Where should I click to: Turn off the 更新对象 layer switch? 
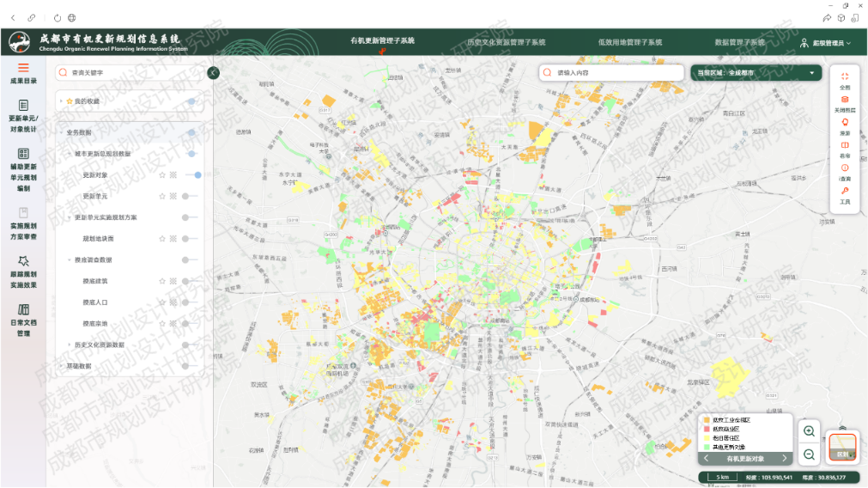pyautogui.click(x=193, y=175)
